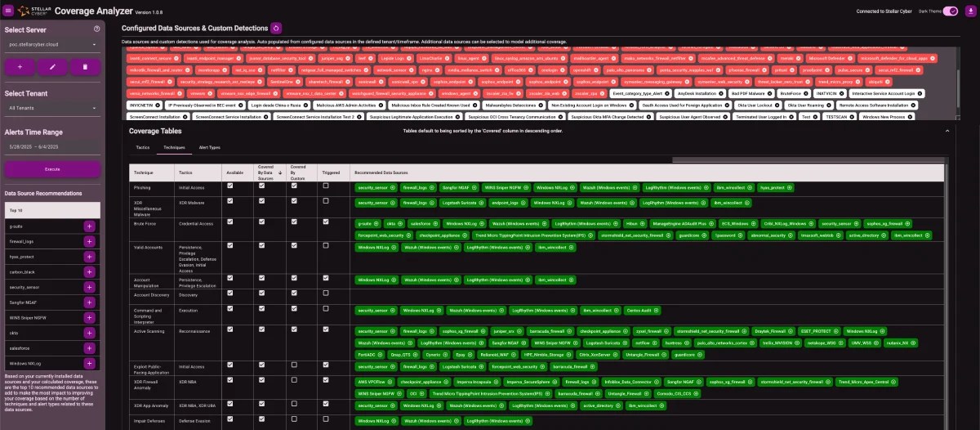The image size is (980, 430).
Task: Toggle the Dark Theme switch
Action: tap(950, 11)
